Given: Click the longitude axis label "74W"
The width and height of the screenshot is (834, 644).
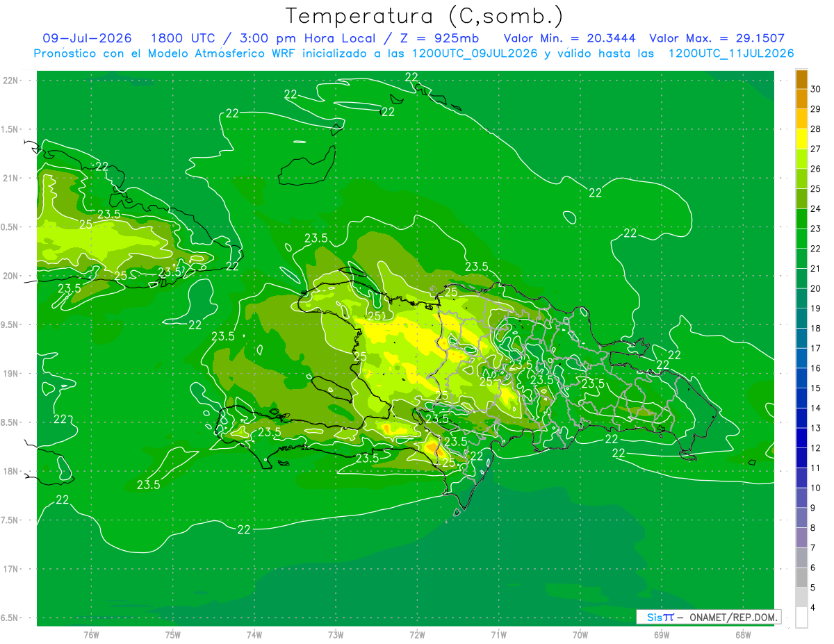Looking at the screenshot, I should (254, 634).
